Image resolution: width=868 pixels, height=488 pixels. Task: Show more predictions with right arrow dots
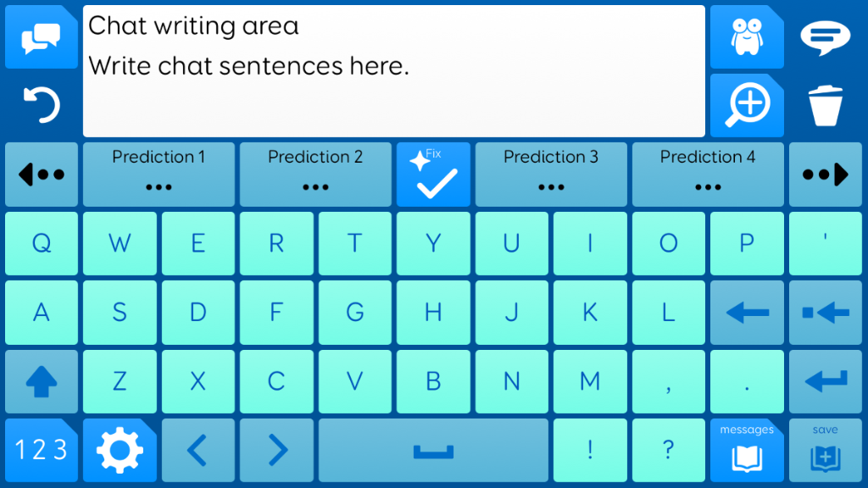point(826,175)
